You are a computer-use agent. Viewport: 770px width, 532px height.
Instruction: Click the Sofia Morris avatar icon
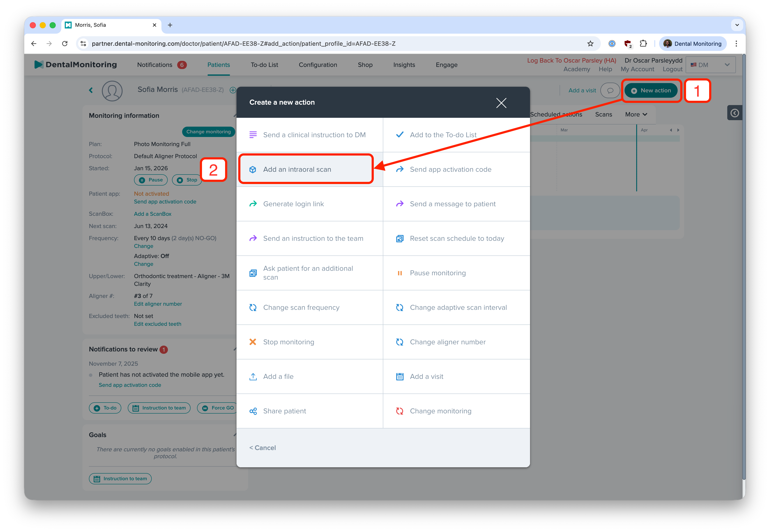(x=112, y=91)
